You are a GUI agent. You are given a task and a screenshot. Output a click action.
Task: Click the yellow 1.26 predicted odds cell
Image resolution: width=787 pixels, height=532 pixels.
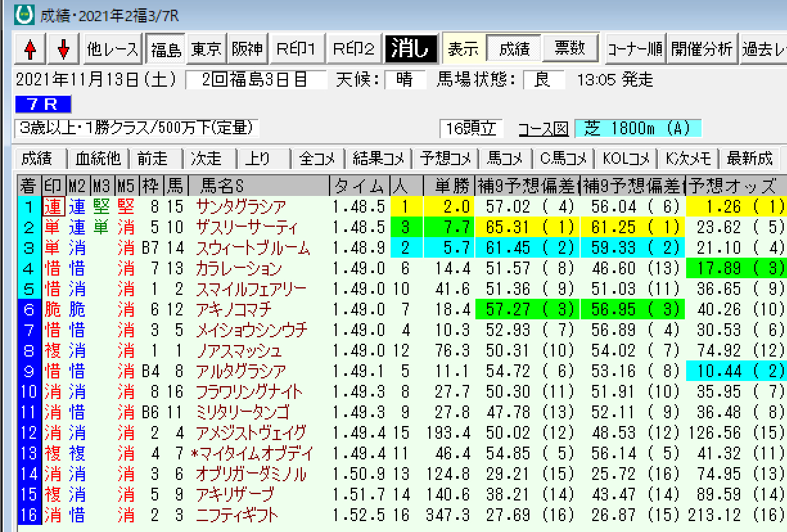735,207
